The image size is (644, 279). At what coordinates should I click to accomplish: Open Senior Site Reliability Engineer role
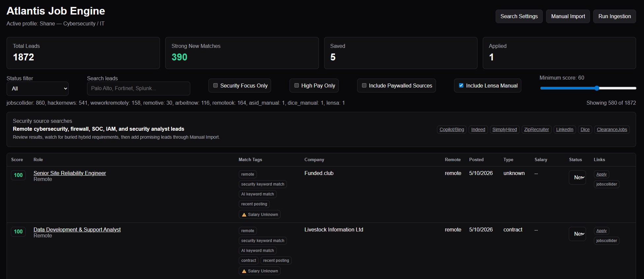pyautogui.click(x=70, y=173)
